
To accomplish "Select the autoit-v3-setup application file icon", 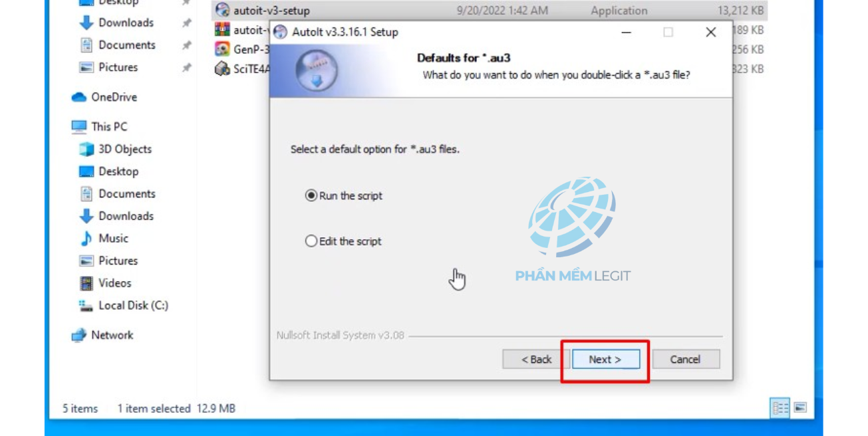I will [222, 11].
